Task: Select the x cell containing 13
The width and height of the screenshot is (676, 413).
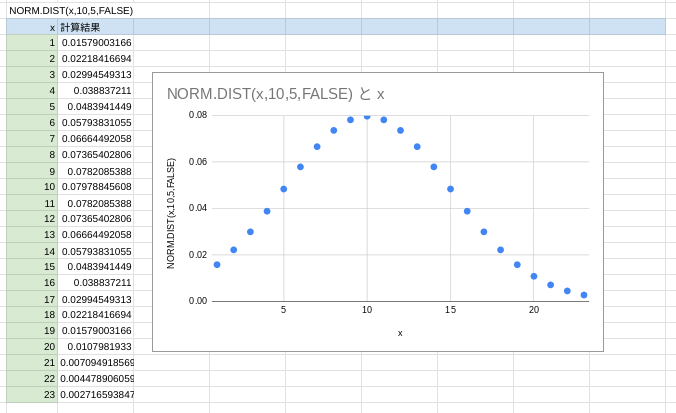Action: [32, 235]
